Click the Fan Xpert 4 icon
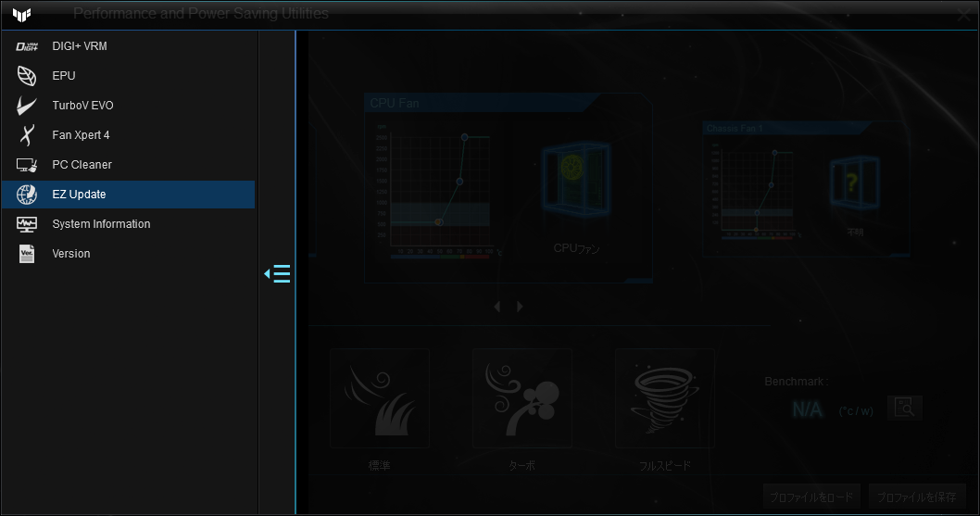 pyautogui.click(x=26, y=135)
